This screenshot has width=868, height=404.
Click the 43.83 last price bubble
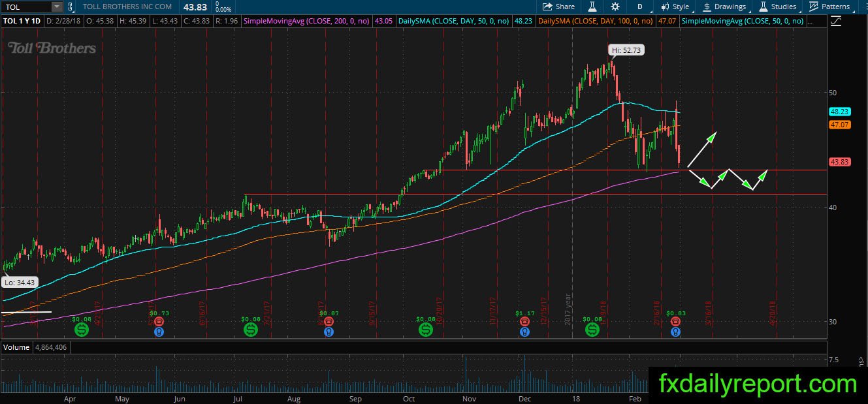click(x=839, y=162)
